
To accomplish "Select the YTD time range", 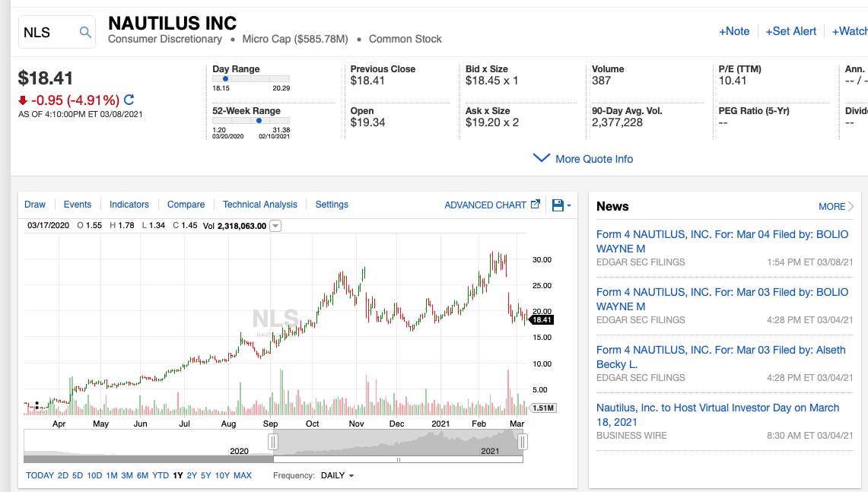I will point(161,475).
